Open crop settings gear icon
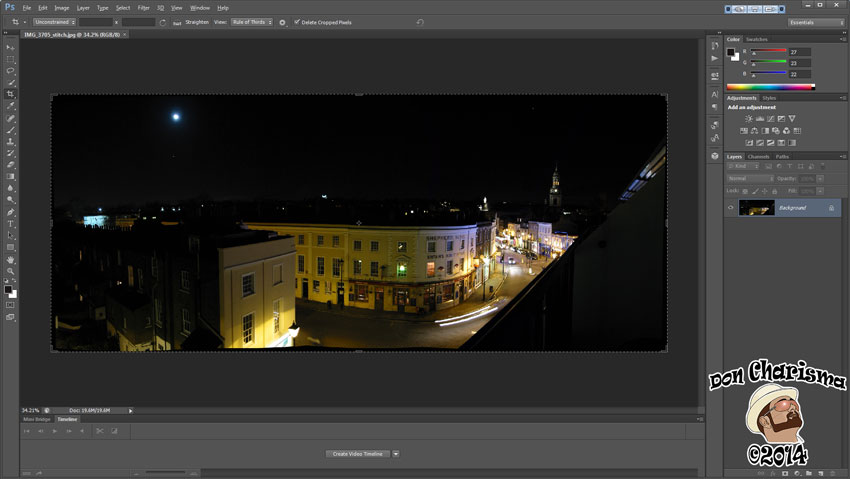This screenshot has width=850, height=479. coord(282,21)
